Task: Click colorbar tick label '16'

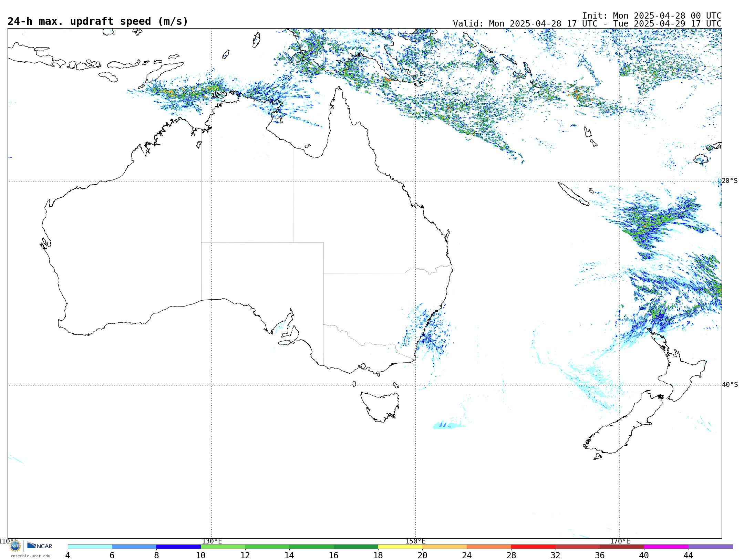Action: (x=334, y=556)
